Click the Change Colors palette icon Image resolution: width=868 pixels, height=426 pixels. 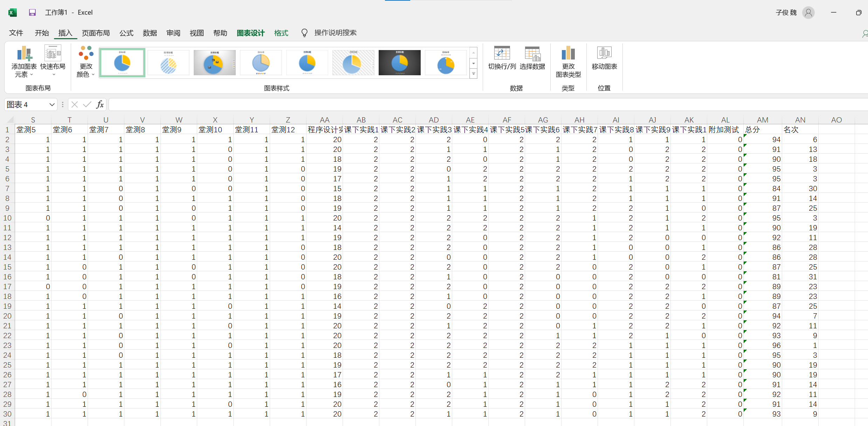coord(86,53)
